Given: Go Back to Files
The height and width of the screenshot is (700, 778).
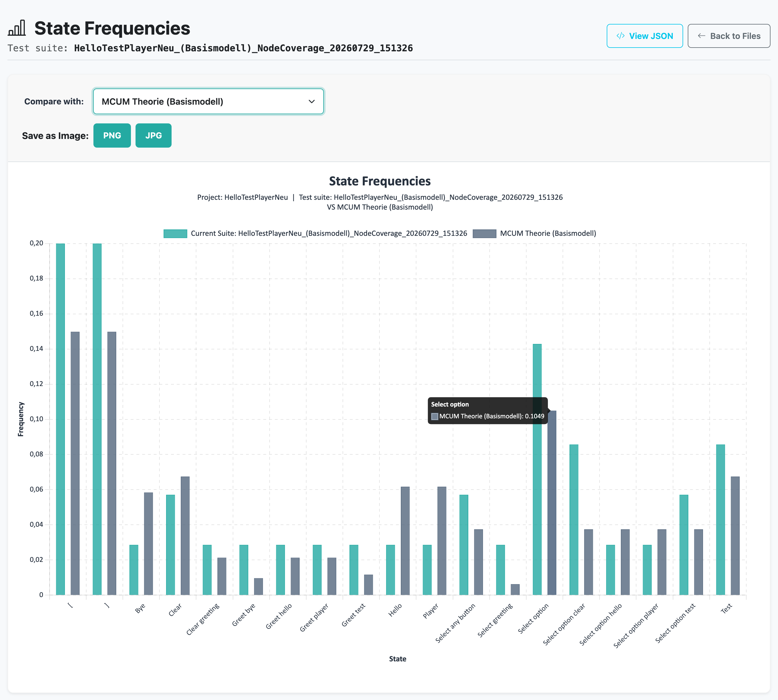Looking at the screenshot, I should click(729, 36).
